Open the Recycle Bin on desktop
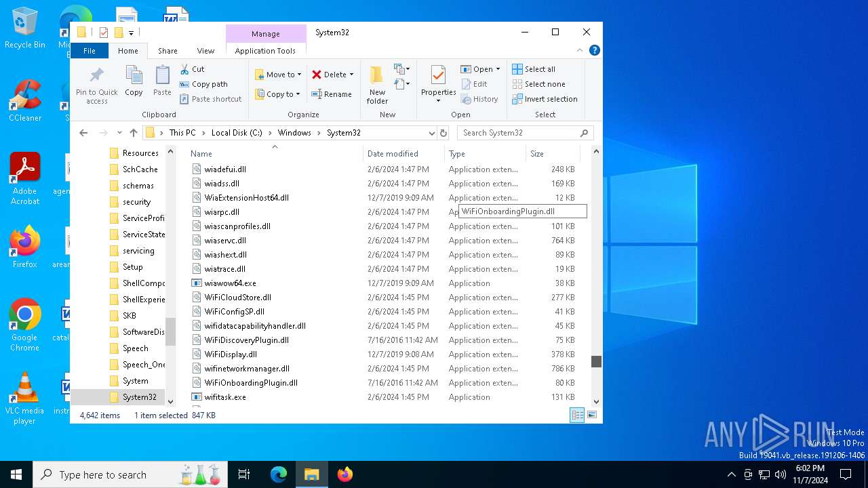The height and width of the screenshot is (488, 868). coord(25,28)
